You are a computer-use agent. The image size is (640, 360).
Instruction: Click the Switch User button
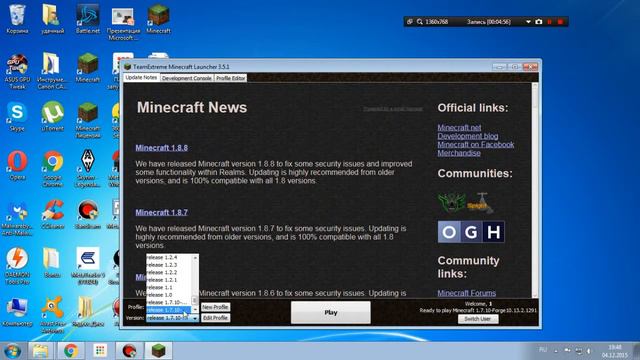click(478, 319)
